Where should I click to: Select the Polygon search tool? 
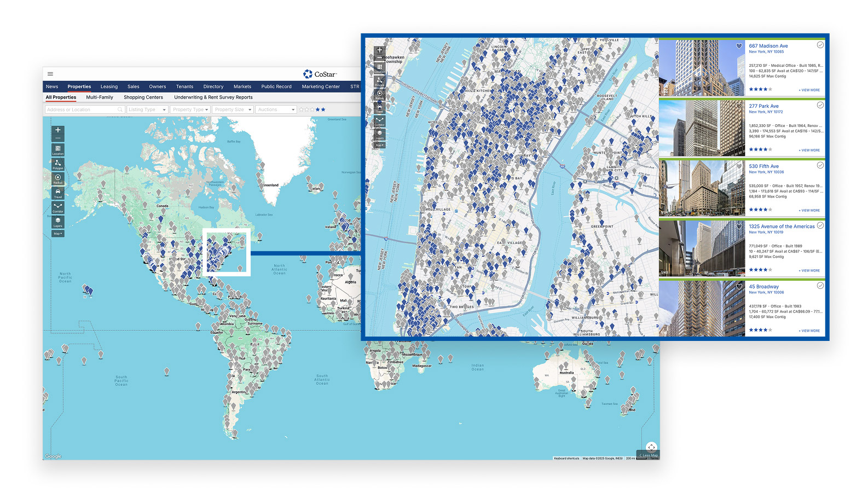58,164
